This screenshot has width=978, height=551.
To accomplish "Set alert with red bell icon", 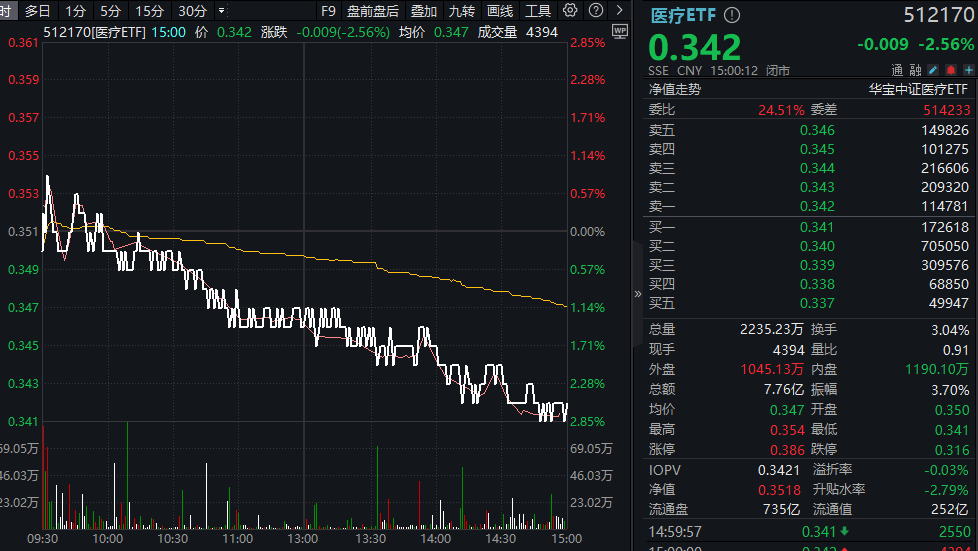I will click(x=951, y=70).
